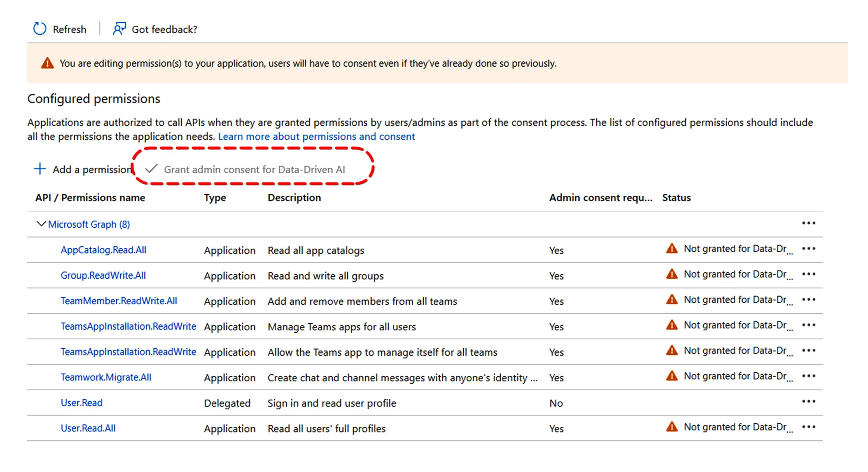This screenshot has height=472, width=868.
Task: Open ellipsis menu for Group.ReadWrite.All row
Action: coord(809,274)
